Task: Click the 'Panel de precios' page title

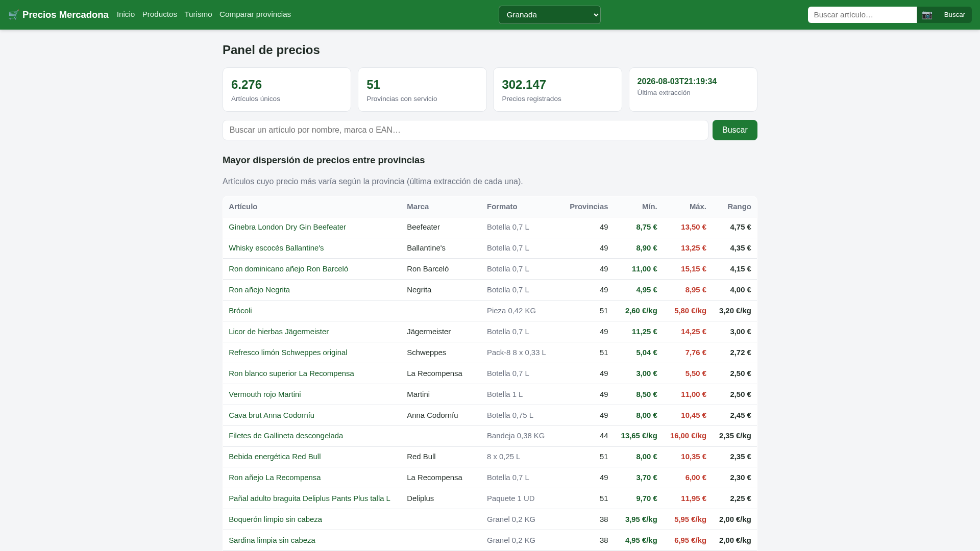Action: [271, 50]
